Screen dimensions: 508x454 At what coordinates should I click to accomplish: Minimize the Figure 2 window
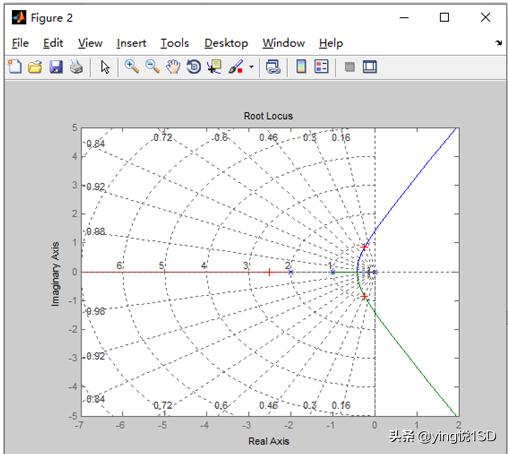tap(404, 17)
